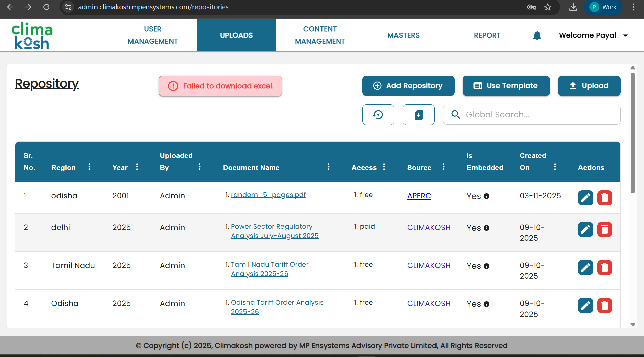Expand Welcome Payal user dropdown

[x=625, y=35]
